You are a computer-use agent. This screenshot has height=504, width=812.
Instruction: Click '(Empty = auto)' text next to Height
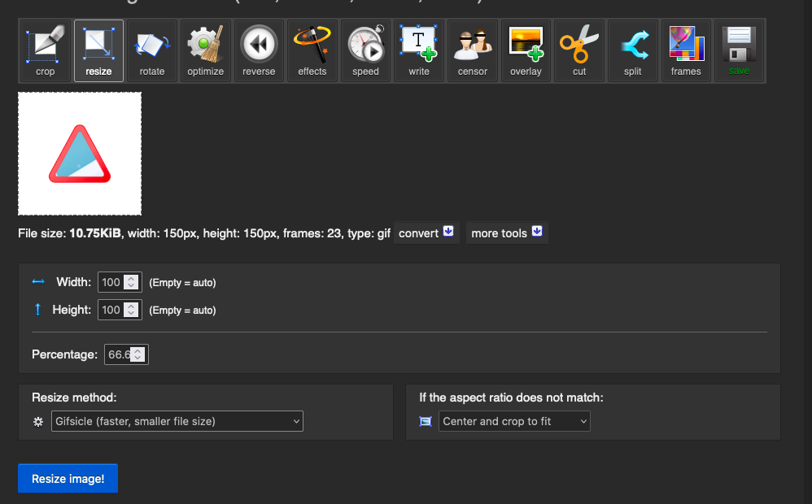[x=182, y=311]
